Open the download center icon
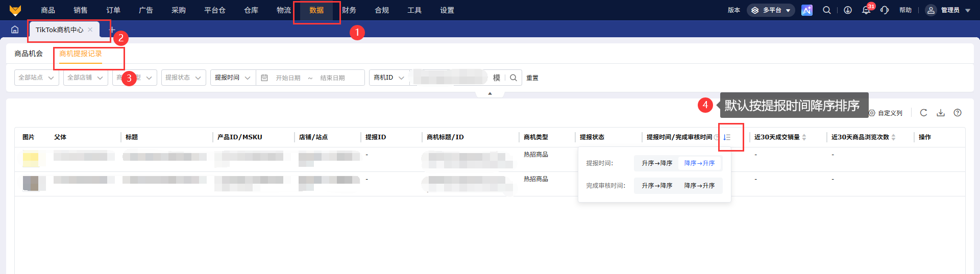 (x=848, y=10)
